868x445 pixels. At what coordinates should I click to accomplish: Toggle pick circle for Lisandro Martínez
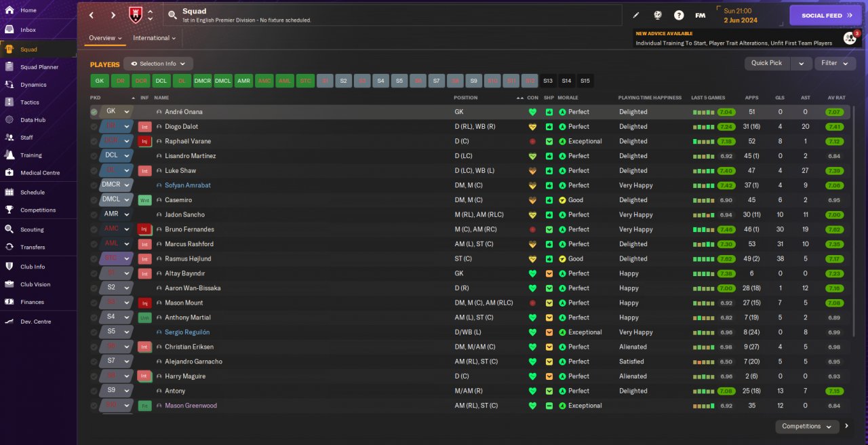coord(94,156)
